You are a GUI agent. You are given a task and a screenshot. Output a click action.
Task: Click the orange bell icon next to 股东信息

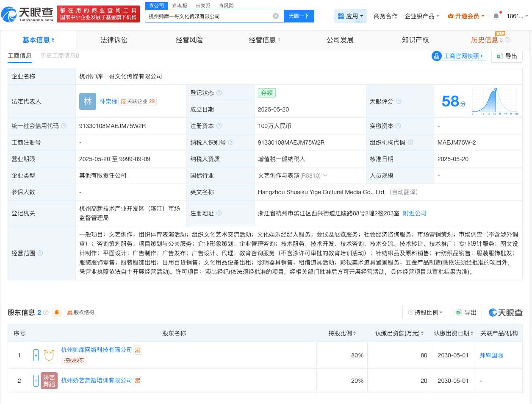pyautogui.click(x=56, y=312)
